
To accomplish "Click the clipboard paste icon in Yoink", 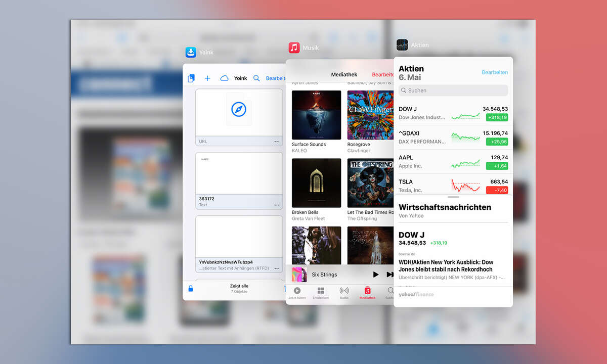I will pos(191,78).
